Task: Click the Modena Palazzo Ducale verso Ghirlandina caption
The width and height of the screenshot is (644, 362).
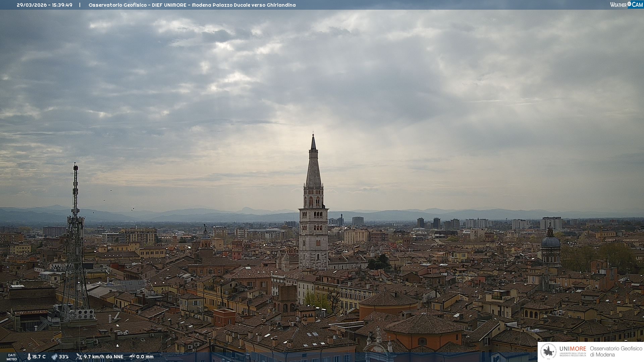Action: point(244,5)
